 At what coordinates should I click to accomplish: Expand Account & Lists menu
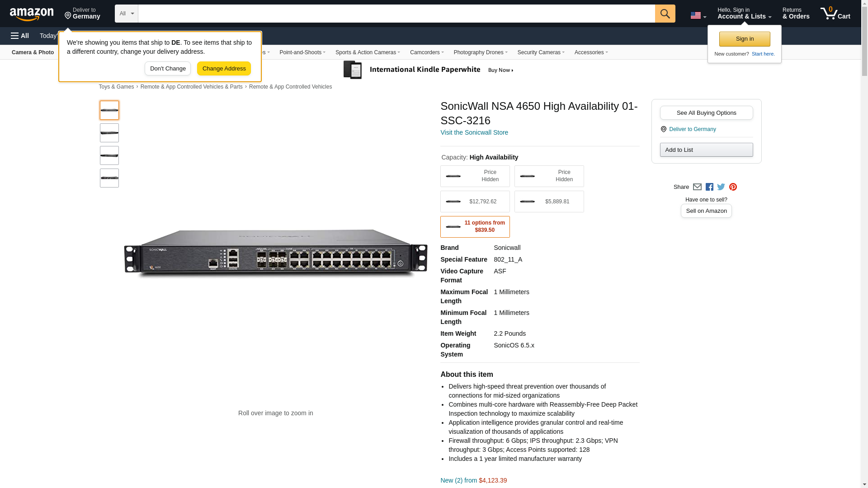[x=744, y=14]
